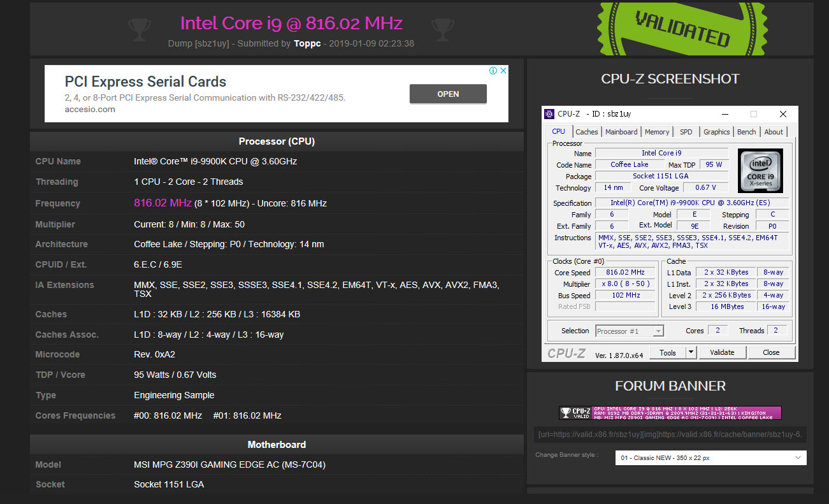This screenshot has height=504, width=829.
Task: Go to the Memory tab
Action: (x=657, y=132)
